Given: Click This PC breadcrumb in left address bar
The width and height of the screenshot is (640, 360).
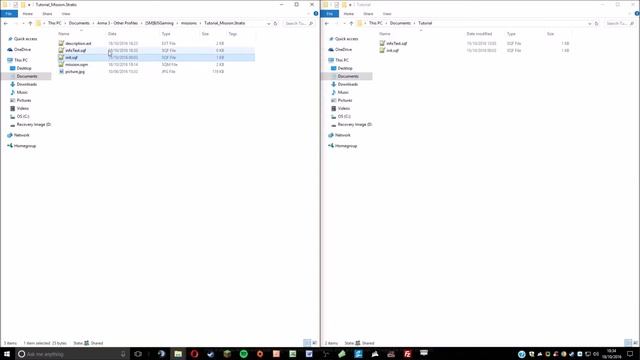Looking at the screenshot, I should (55, 23).
